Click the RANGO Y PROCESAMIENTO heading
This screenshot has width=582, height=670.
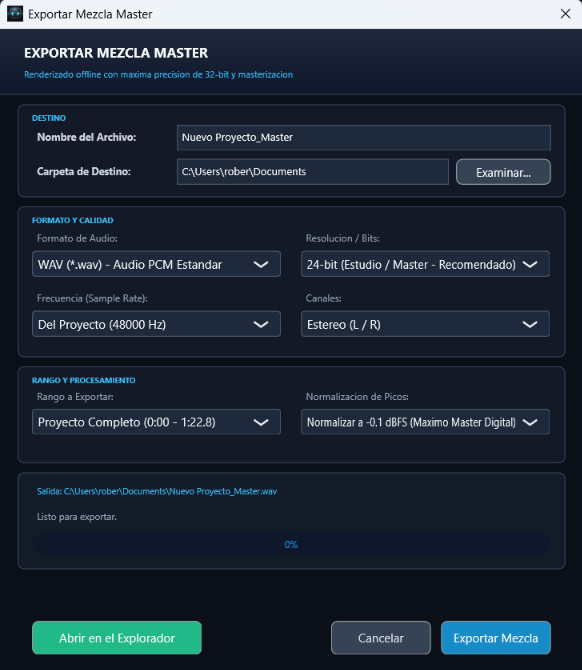[x=83, y=380]
